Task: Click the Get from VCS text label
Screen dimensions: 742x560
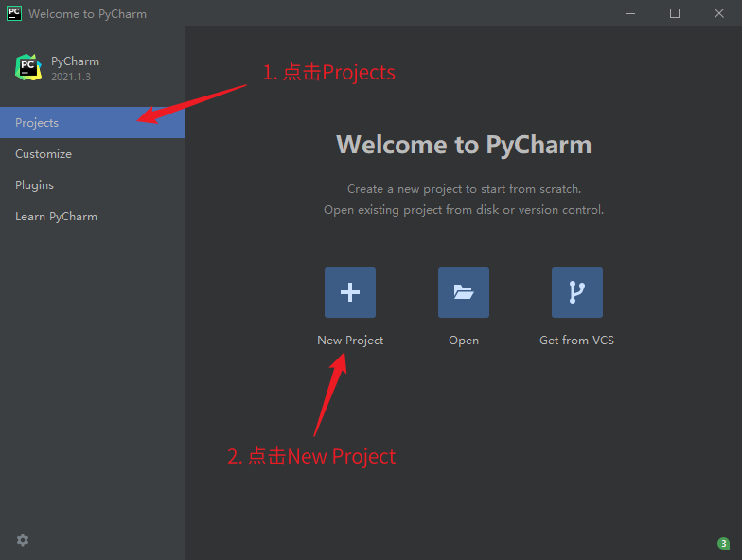Action: click(x=576, y=341)
